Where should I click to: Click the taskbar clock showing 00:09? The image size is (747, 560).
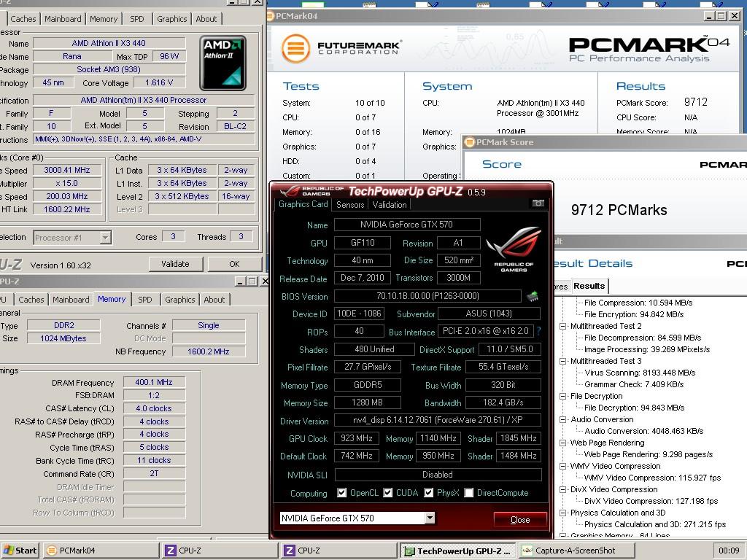(x=729, y=551)
